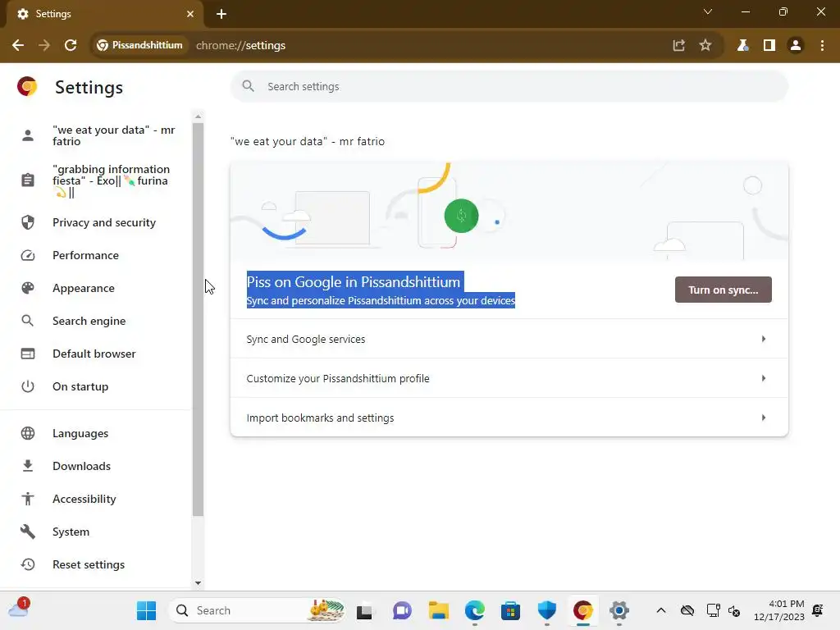Bookmark this page with the star icon

705,46
